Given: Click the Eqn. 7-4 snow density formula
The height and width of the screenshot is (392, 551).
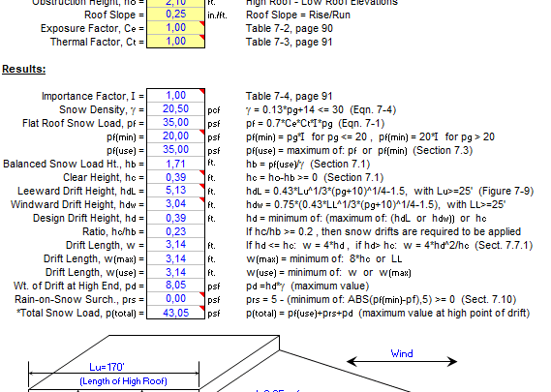Looking at the screenshot, I should (x=321, y=110).
